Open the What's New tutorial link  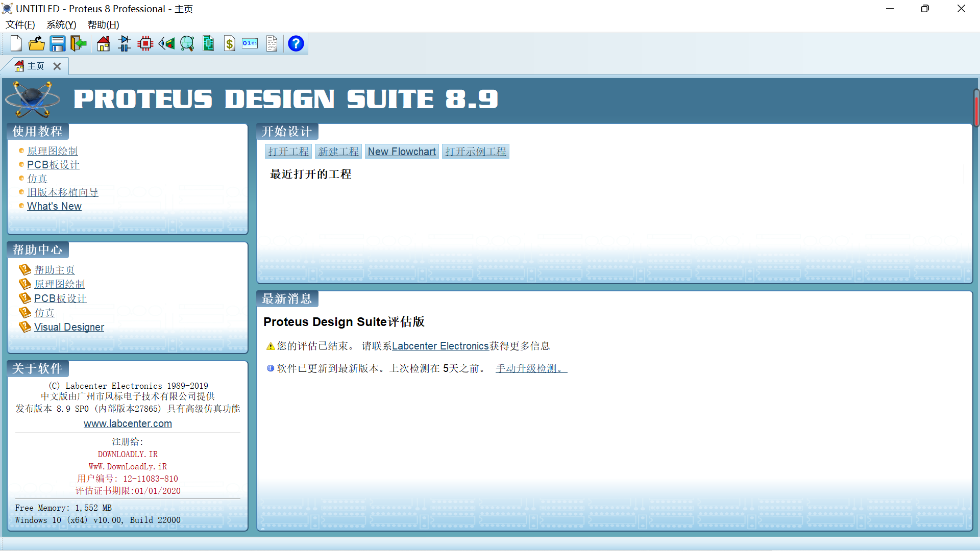pos(54,206)
